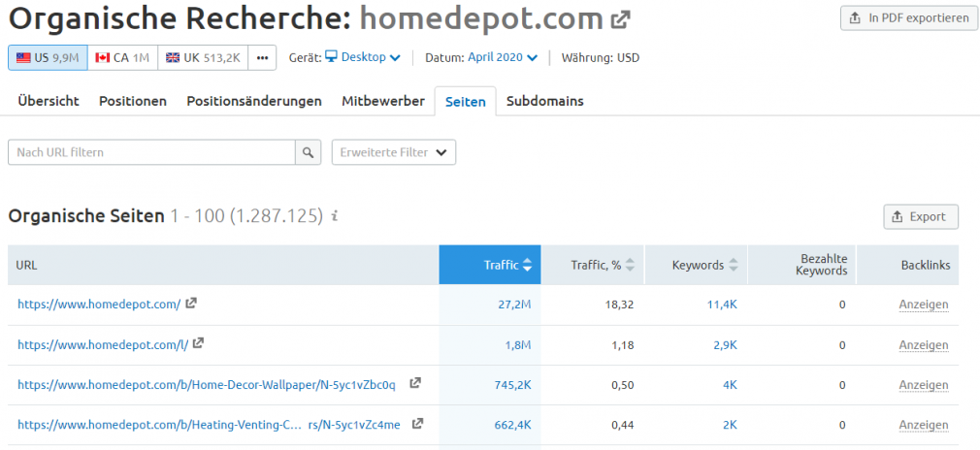Switch to Übersicht tab
The width and height of the screenshot is (980, 450).
point(49,101)
